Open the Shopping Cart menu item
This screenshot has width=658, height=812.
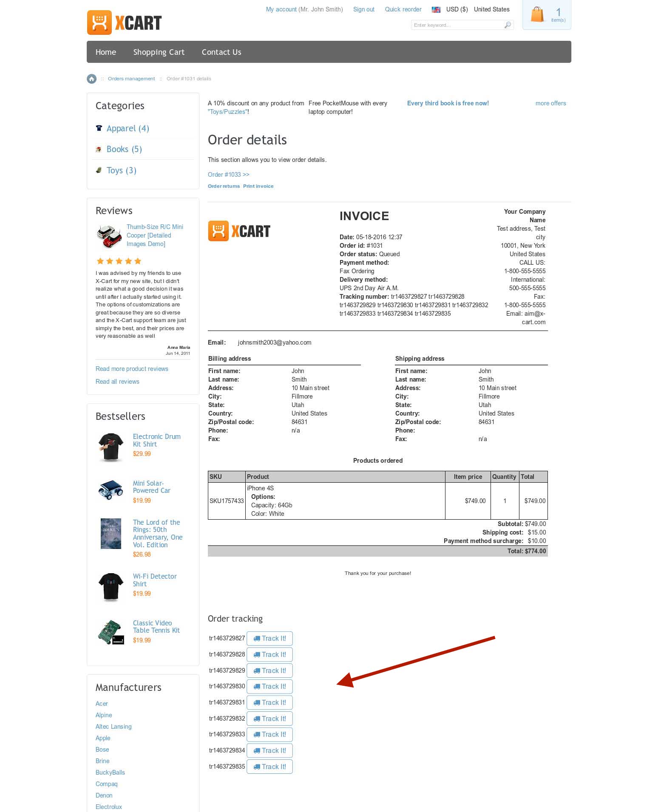click(x=159, y=52)
